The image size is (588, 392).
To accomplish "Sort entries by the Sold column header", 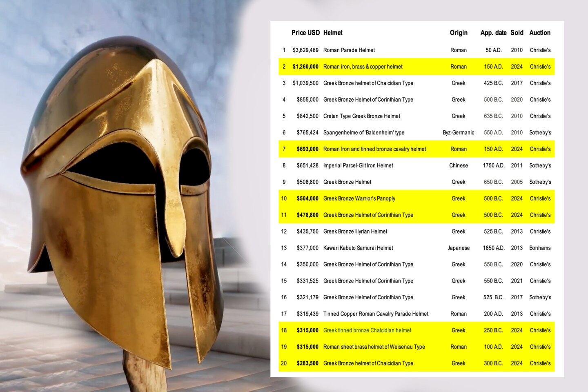I will tap(517, 33).
